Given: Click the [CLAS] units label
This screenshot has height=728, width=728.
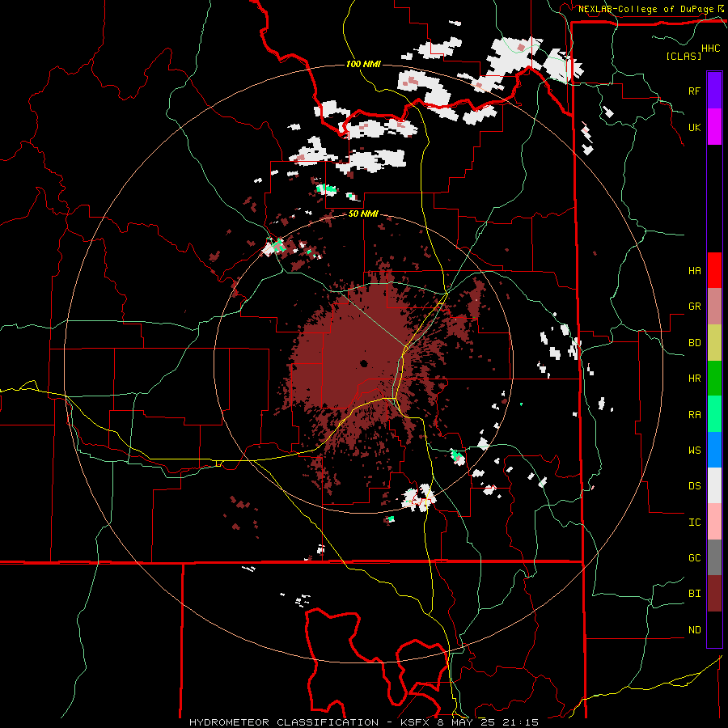Looking at the screenshot, I should click(684, 56).
